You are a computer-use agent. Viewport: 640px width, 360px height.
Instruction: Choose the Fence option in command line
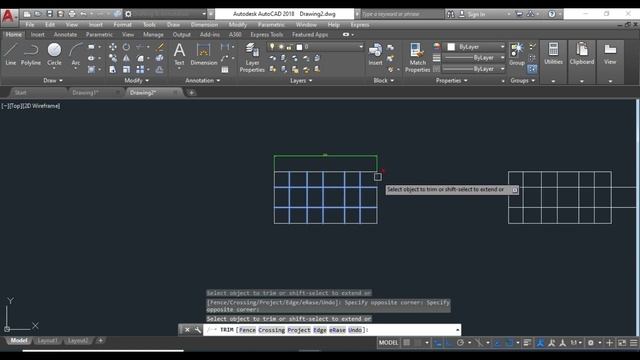[247, 330]
